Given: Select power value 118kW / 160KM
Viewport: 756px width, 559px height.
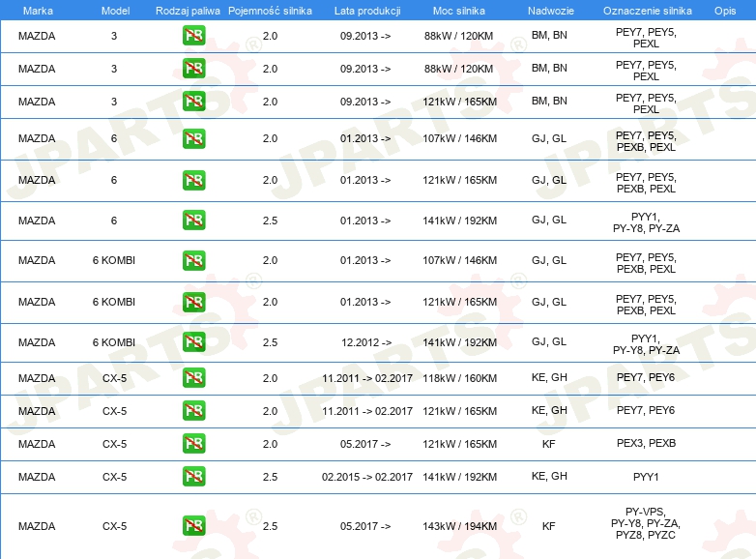Looking at the screenshot, I should tap(459, 378).
